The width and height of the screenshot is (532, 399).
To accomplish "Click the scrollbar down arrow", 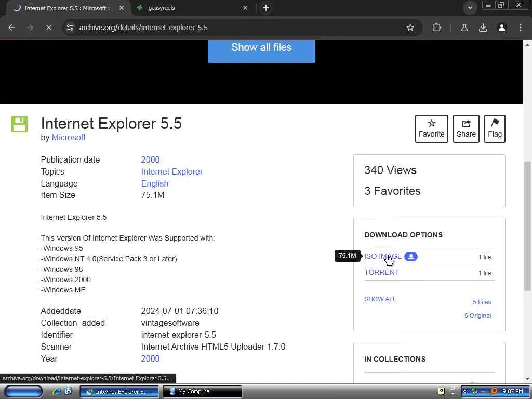I will [527, 379].
